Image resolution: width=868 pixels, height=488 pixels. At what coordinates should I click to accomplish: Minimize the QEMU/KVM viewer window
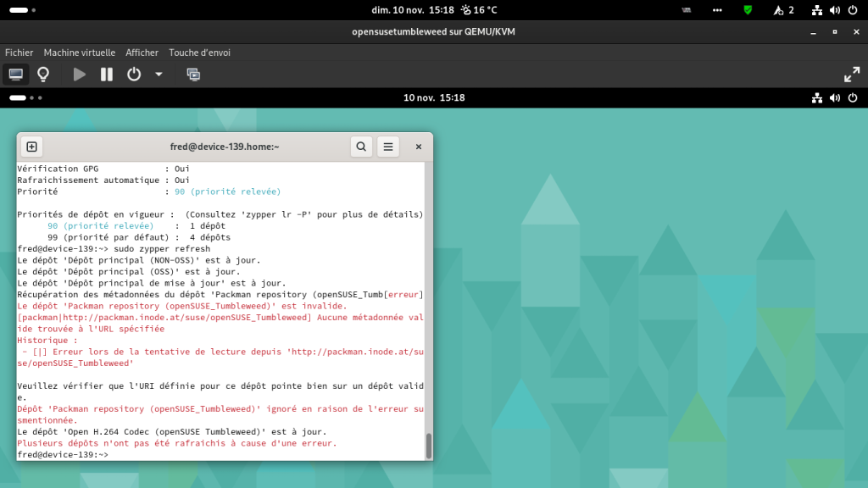813,32
